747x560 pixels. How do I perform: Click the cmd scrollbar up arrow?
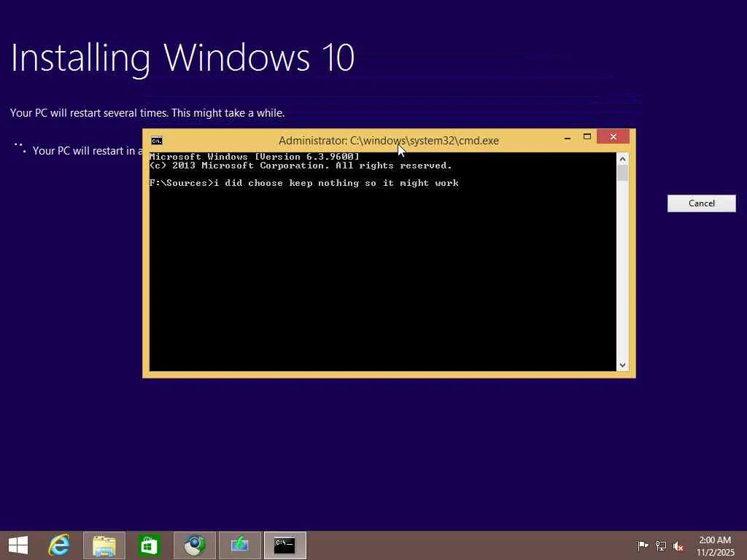coord(623,159)
